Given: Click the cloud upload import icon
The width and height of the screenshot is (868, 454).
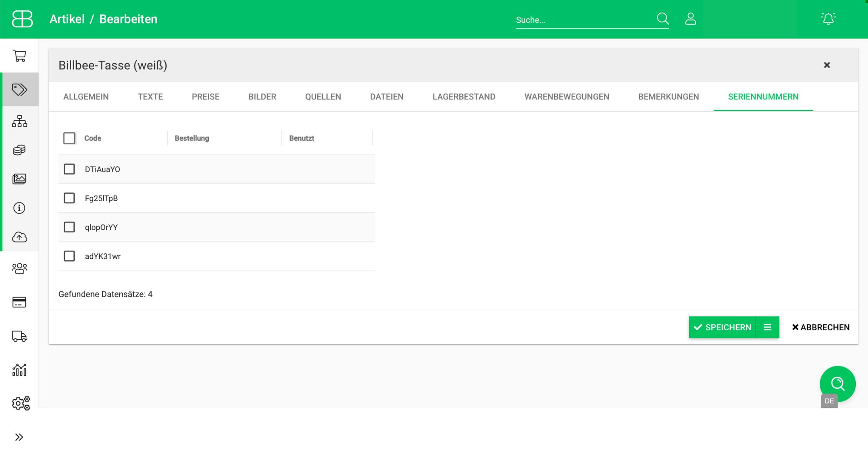Looking at the screenshot, I should tap(20, 237).
